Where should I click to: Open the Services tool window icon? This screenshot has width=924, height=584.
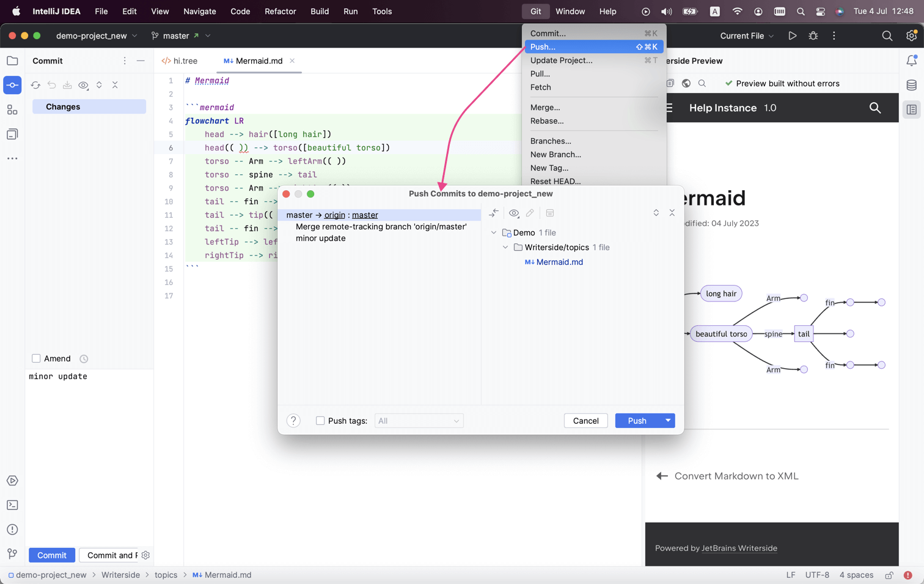12,481
